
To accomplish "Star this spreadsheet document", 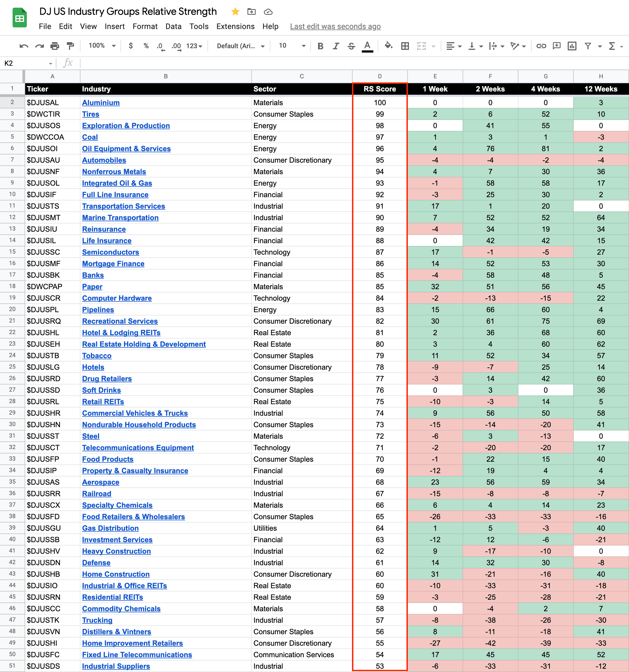I will [x=235, y=12].
